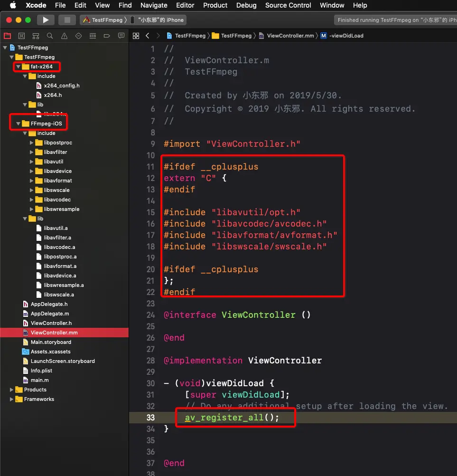457x476 pixels.
Task: Choose the iPhone run destination
Action: pos(158,20)
